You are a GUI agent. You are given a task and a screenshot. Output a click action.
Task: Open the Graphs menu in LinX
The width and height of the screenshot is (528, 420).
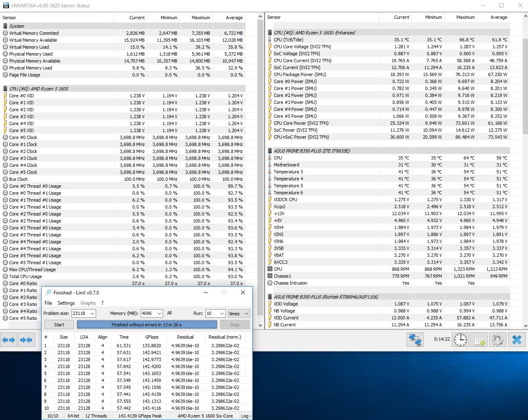point(88,303)
